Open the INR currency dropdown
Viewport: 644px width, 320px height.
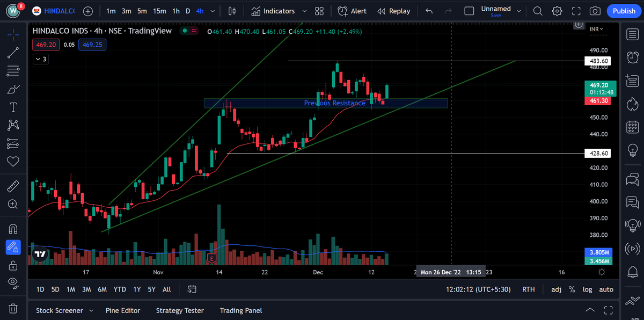(596, 28)
